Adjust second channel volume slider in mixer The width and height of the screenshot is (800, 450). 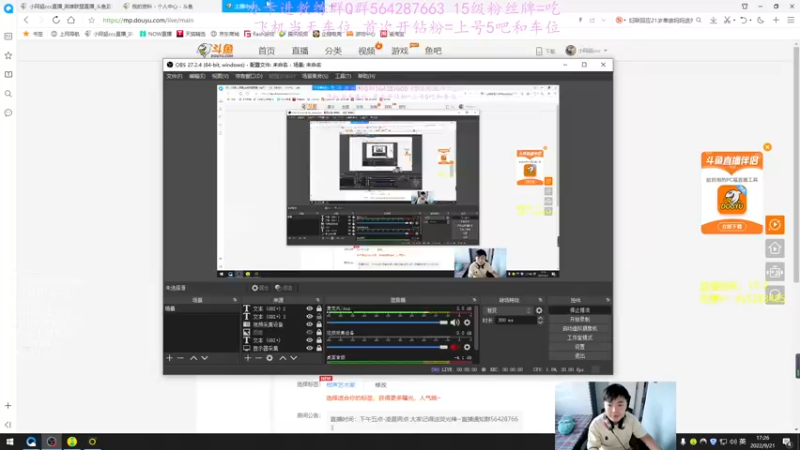(387, 347)
